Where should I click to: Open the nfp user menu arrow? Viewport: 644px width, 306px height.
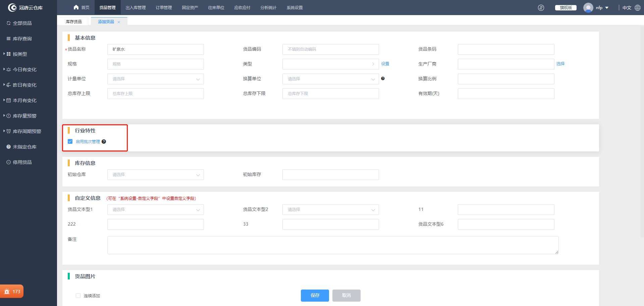[607, 8]
